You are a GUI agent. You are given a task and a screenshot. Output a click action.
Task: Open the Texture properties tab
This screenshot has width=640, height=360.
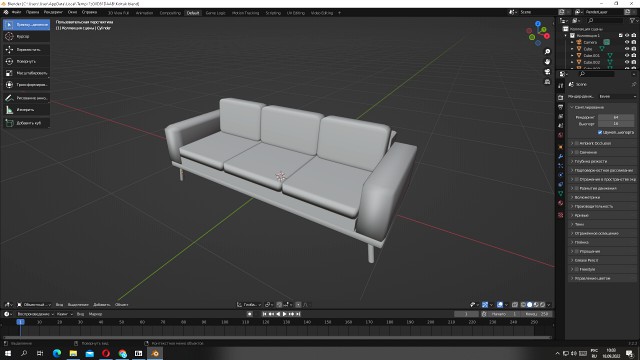[x=560, y=215]
